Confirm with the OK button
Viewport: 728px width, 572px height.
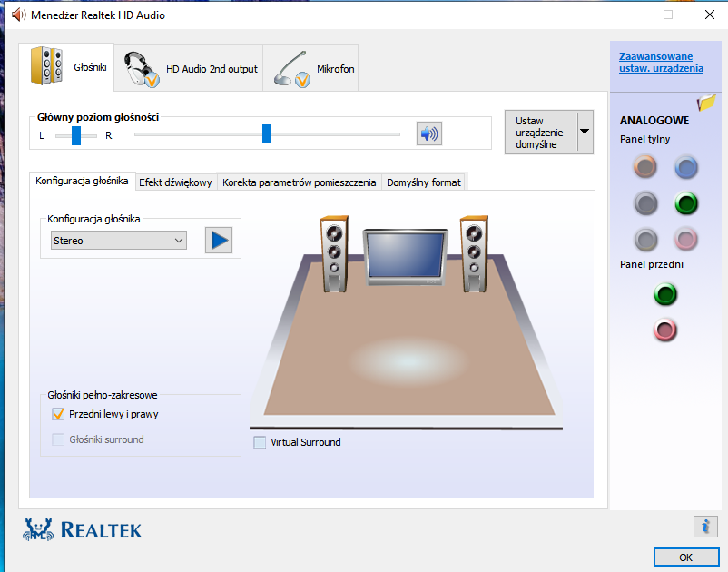point(686,557)
